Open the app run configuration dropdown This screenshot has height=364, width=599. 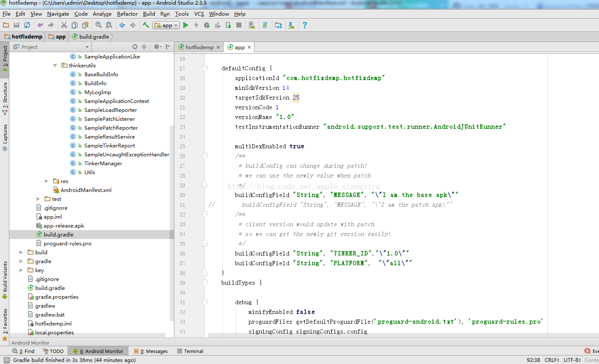point(166,25)
